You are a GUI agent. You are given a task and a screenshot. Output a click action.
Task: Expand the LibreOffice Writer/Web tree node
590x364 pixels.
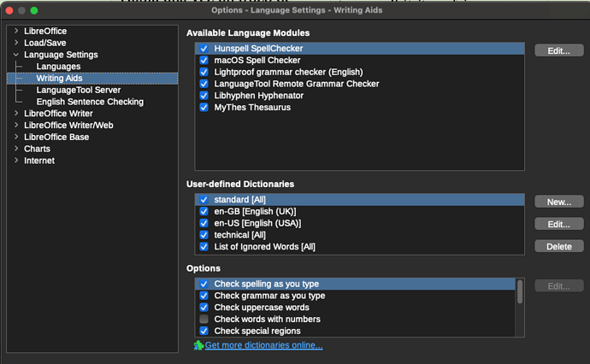pos(16,125)
